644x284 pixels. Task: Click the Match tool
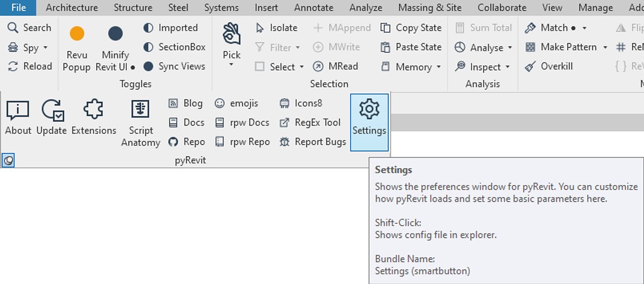(x=550, y=28)
